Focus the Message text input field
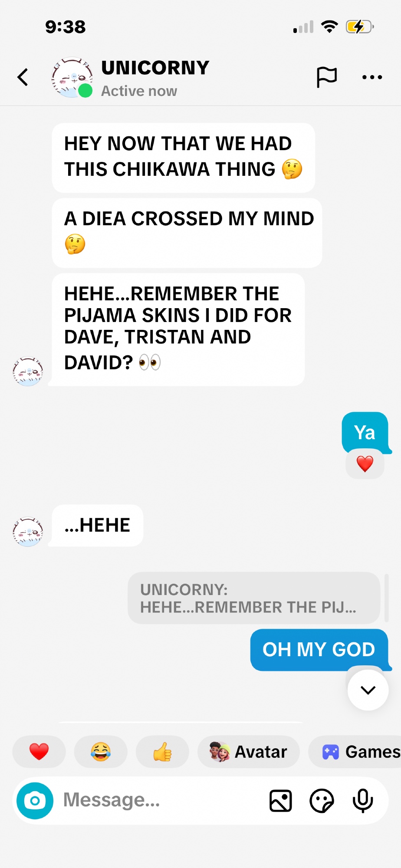Image resolution: width=401 pixels, height=868 pixels. point(161,800)
